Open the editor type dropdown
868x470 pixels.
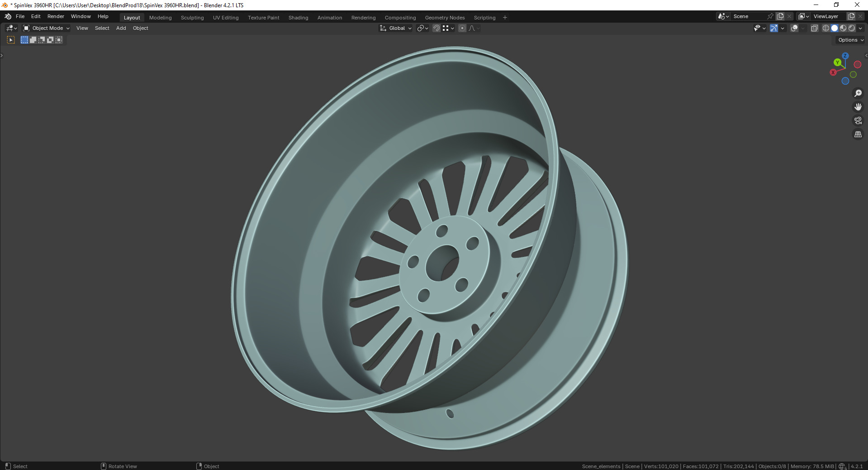click(x=12, y=28)
